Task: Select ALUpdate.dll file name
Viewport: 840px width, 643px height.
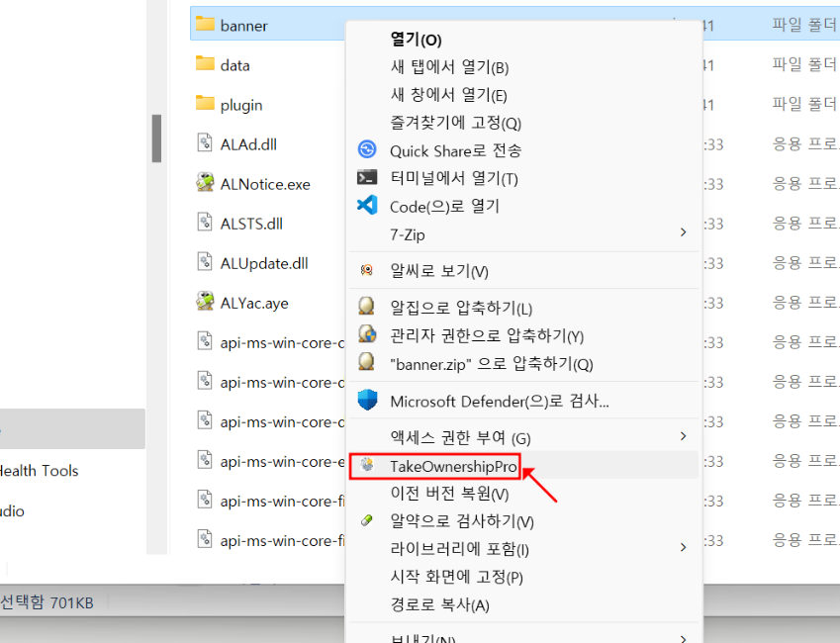Action: pos(264,263)
